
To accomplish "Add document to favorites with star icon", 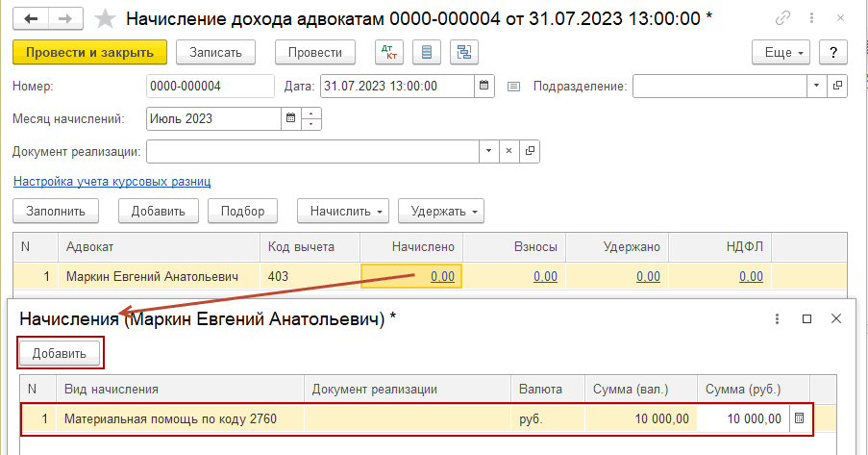I will pos(107,19).
